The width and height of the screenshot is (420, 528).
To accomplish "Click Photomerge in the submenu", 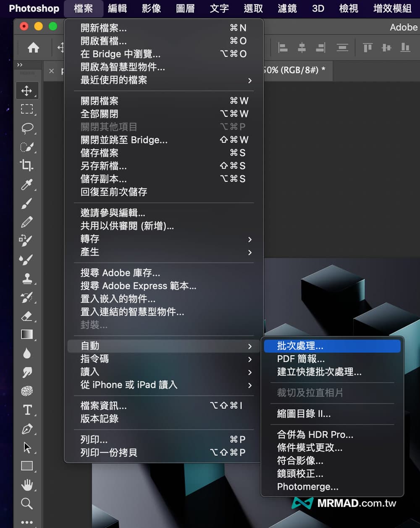I will (x=308, y=487).
